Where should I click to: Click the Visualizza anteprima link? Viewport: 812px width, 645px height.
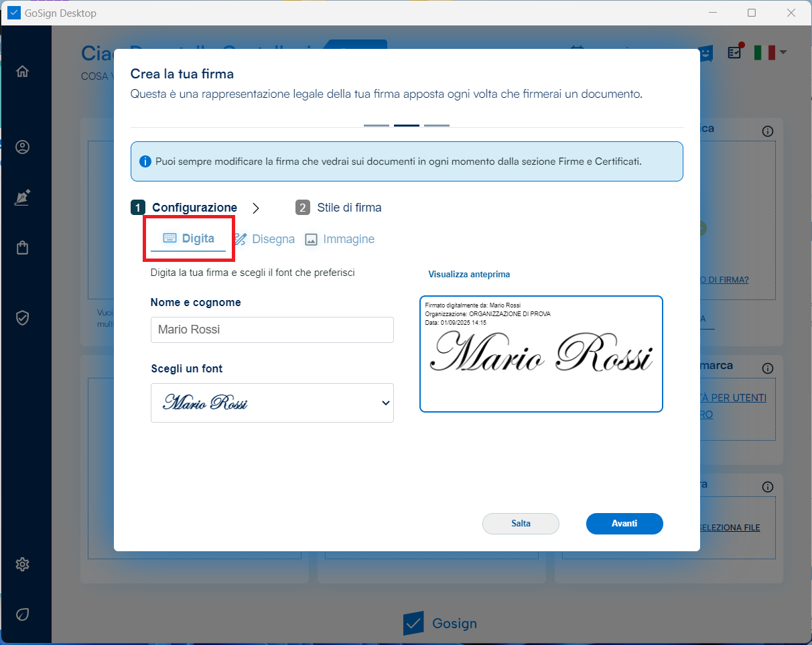tap(469, 275)
